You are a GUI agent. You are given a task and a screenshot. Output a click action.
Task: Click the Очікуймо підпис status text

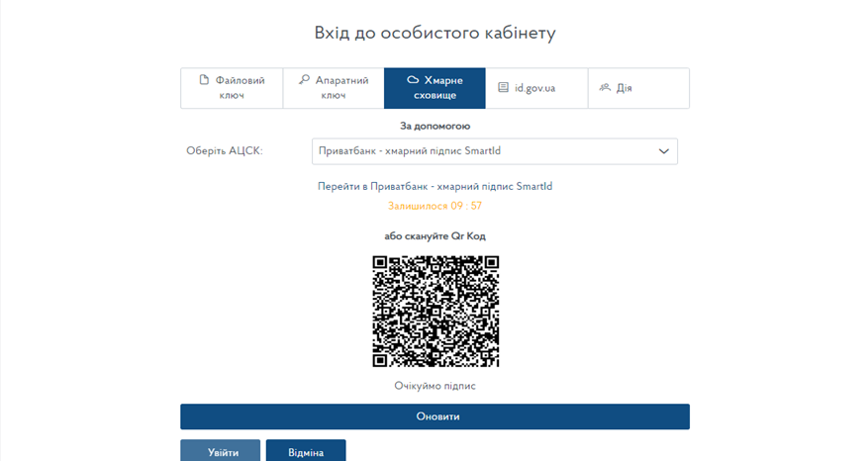click(434, 386)
